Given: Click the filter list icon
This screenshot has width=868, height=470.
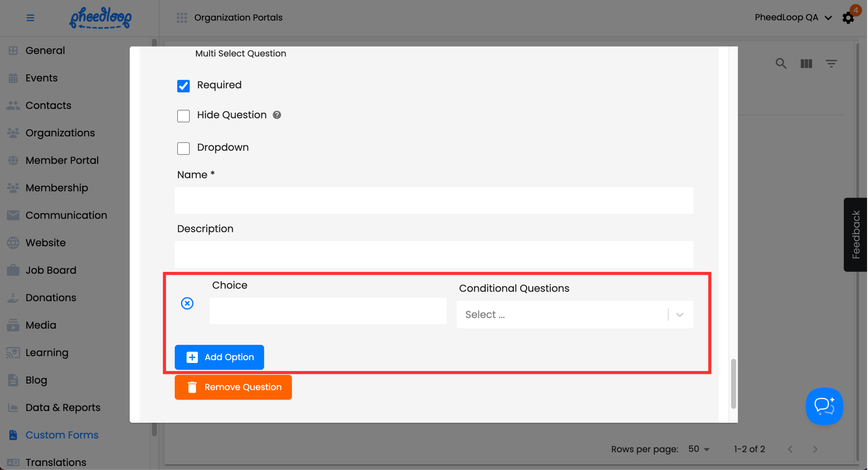Looking at the screenshot, I should (x=831, y=64).
